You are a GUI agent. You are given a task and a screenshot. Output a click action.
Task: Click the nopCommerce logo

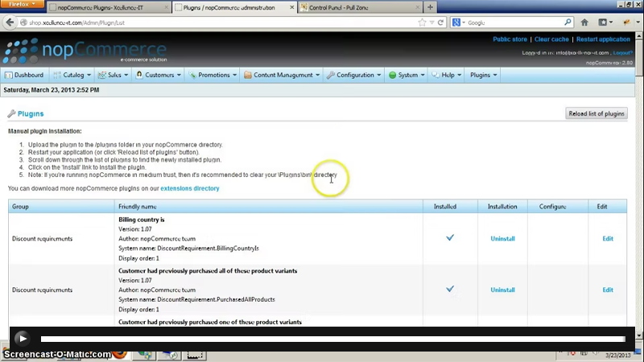(x=85, y=51)
